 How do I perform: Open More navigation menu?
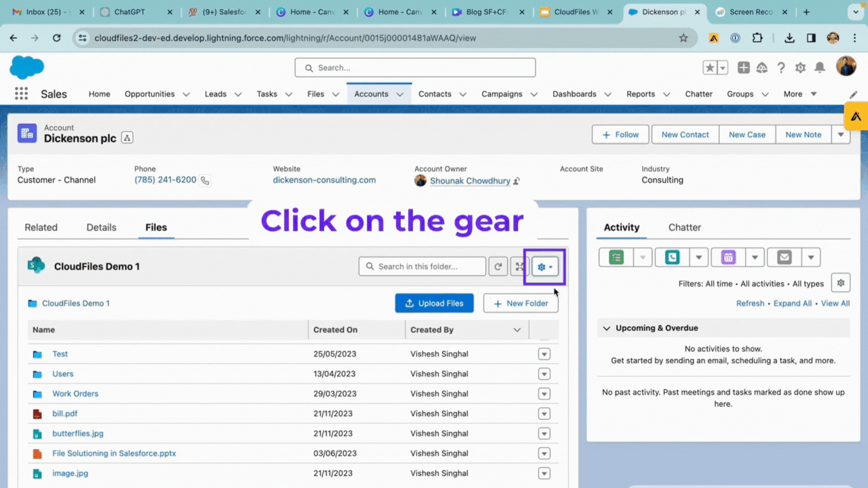tap(800, 94)
